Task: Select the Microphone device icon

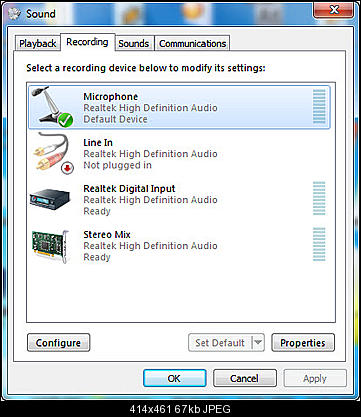Action: (52, 106)
